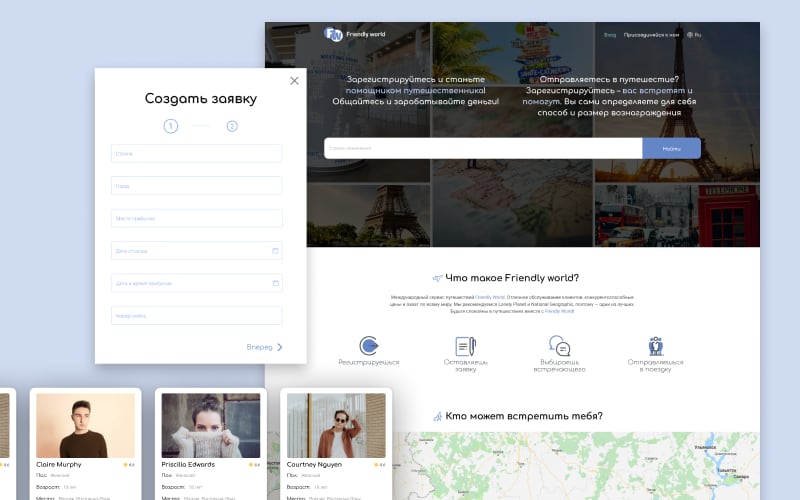The height and width of the screenshot is (500, 800).
Task: Click the Присоединяйся к нам menu item
Action: click(x=651, y=35)
